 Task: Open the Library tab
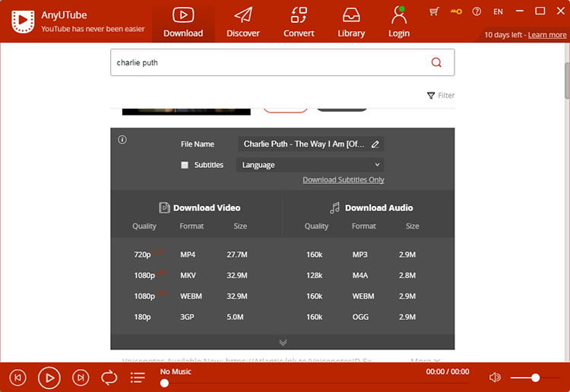click(351, 22)
